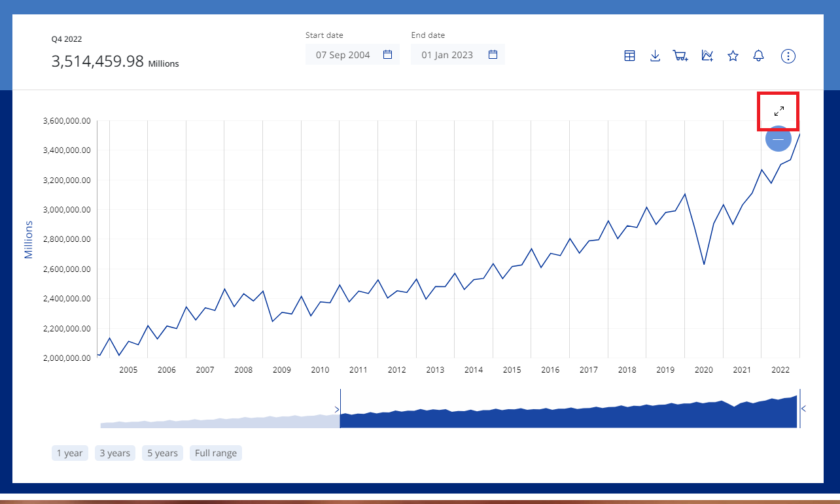Expand chart to full screen
This screenshot has width=840, height=504.
(779, 111)
